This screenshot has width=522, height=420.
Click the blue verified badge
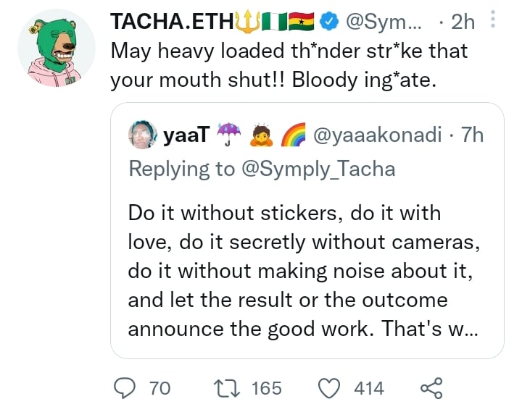pos(330,24)
